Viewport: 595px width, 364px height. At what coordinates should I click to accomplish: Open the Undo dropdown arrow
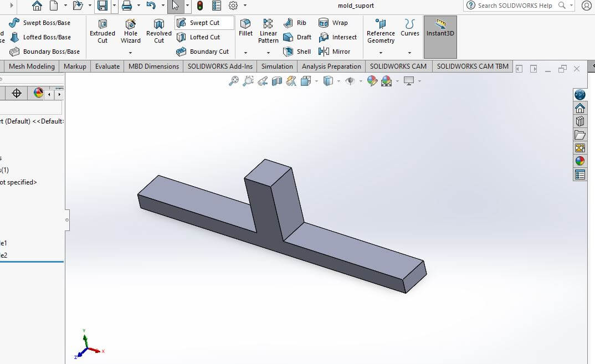tap(163, 6)
